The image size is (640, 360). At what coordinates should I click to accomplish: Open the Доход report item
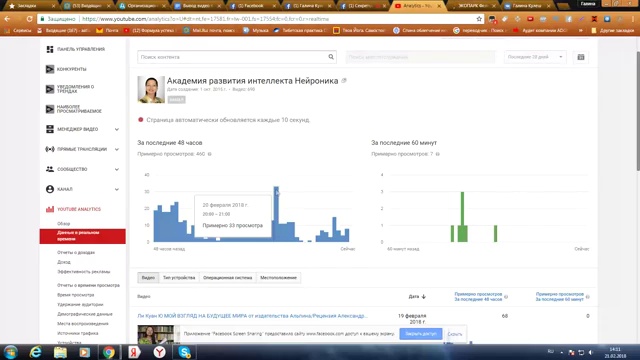click(x=64, y=262)
